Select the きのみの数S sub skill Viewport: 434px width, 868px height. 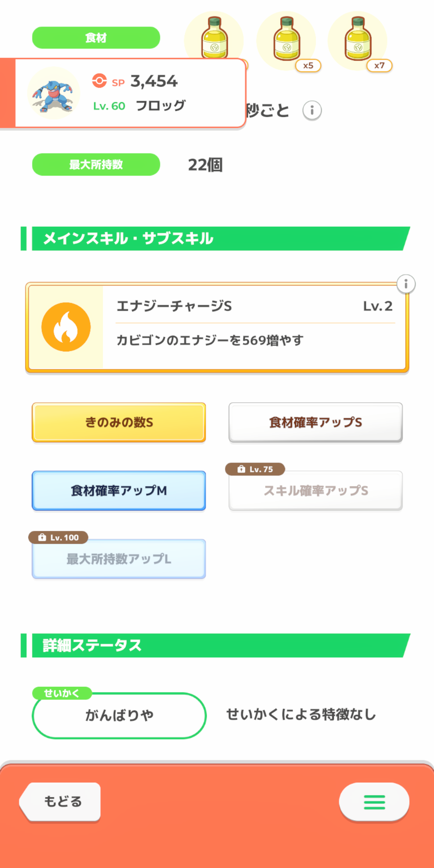[119, 422]
